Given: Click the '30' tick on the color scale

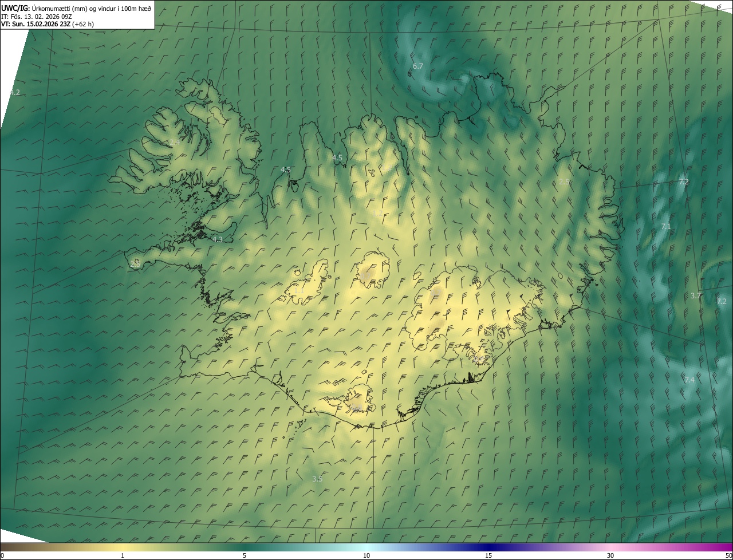Looking at the screenshot, I should coord(610,555).
